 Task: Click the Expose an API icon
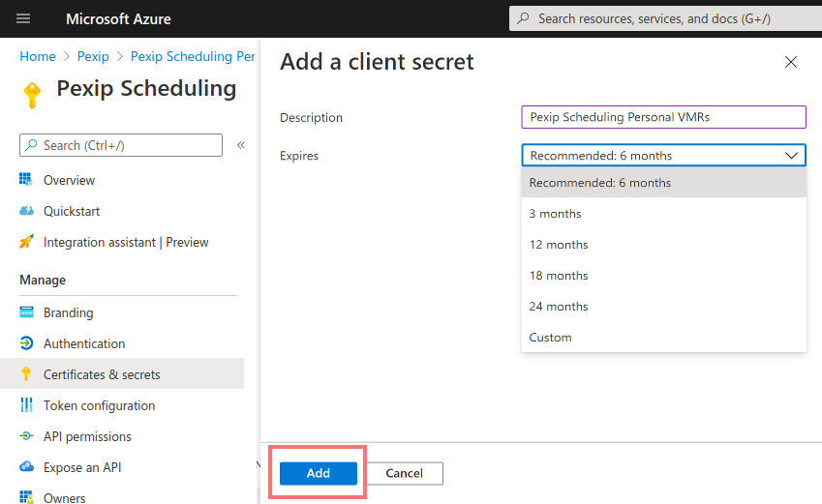(x=26, y=467)
